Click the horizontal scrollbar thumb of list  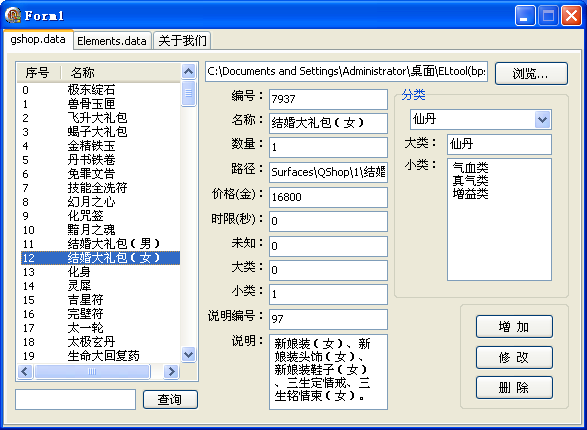click(x=92, y=371)
